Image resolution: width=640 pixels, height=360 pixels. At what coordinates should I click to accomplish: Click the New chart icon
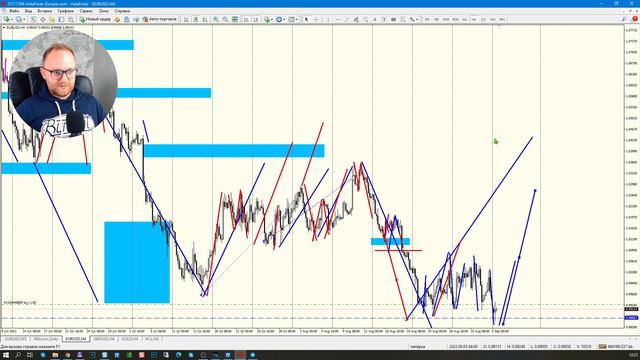7,19
